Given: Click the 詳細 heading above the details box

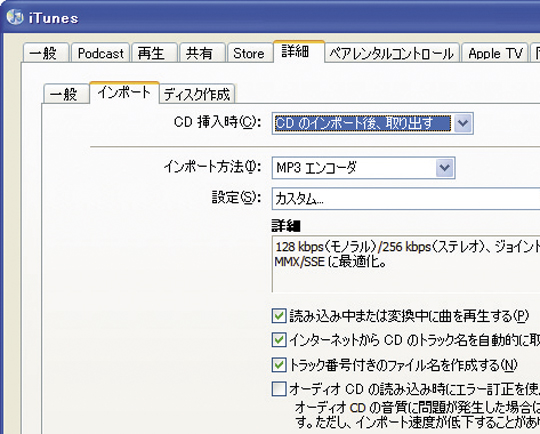Looking at the screenshot, I should [x=286, y=226].
